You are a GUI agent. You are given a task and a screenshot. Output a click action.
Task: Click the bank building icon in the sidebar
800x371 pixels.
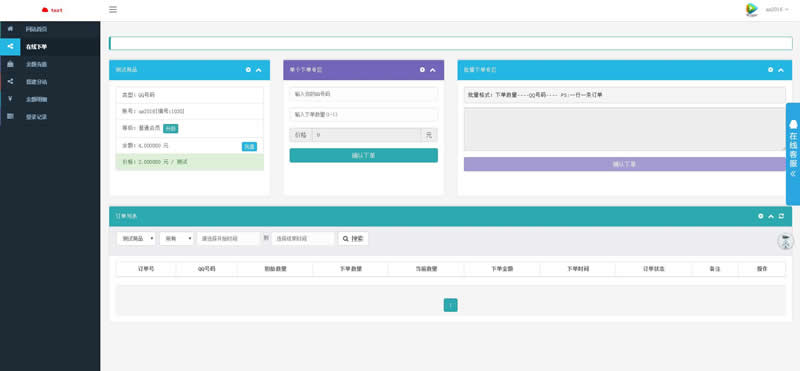pos(10,64)
